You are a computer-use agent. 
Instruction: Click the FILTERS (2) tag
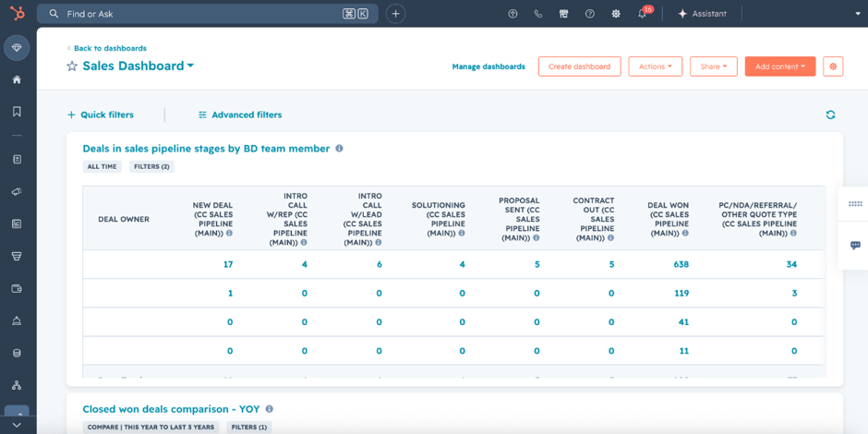(x=151, y=166)
